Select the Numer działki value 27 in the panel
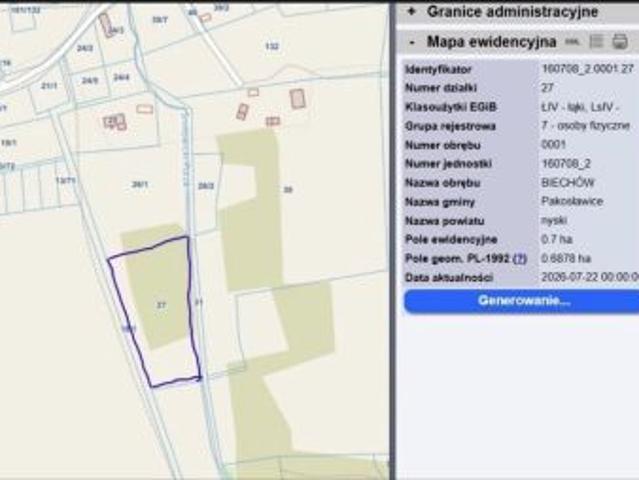Image resolution: width=639 pixels, height=480 pixels. tap(547, 88)
